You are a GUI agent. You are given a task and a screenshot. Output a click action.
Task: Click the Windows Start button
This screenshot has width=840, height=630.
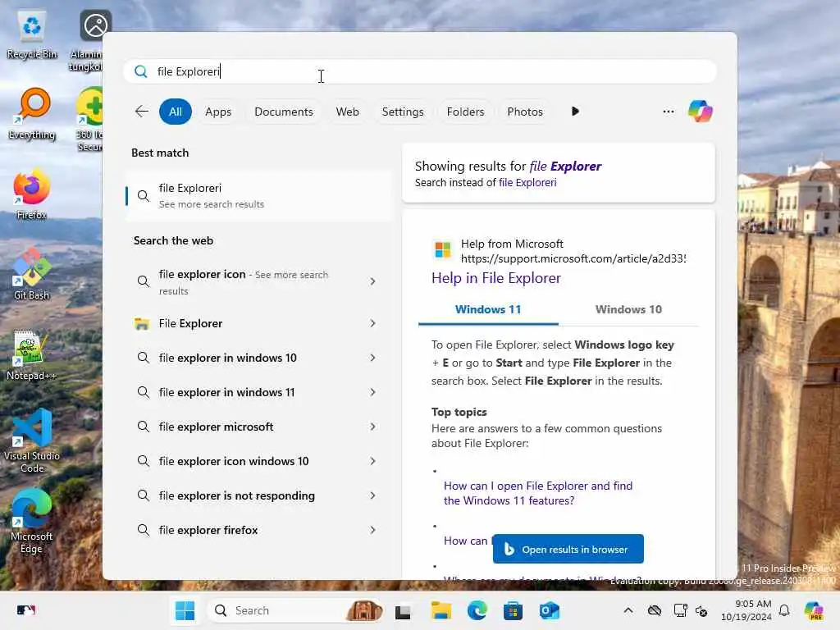tap(185, 610)
